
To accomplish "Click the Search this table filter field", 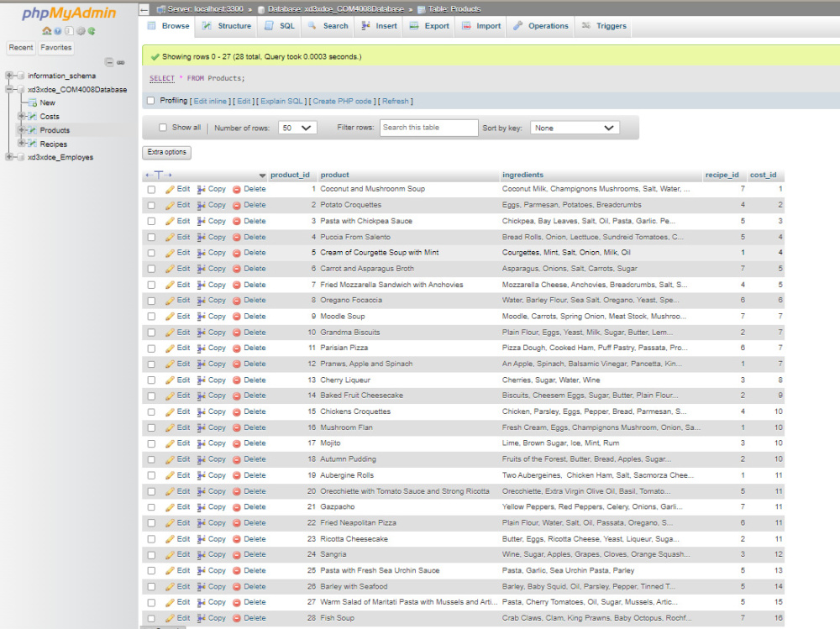I will click(x=428, y=128).
